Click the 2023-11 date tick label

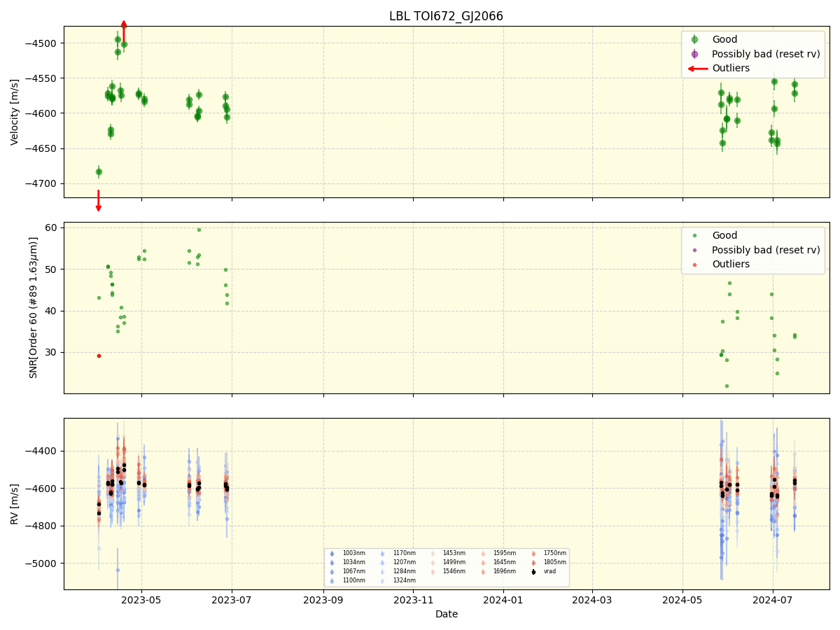pyautogui.click(x=413, y=599)
